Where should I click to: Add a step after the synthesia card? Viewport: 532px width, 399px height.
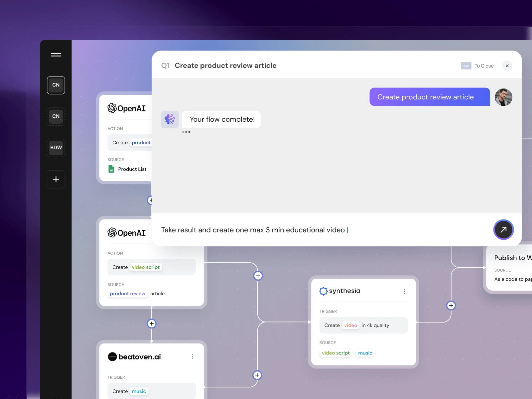(x=451, y=306)
